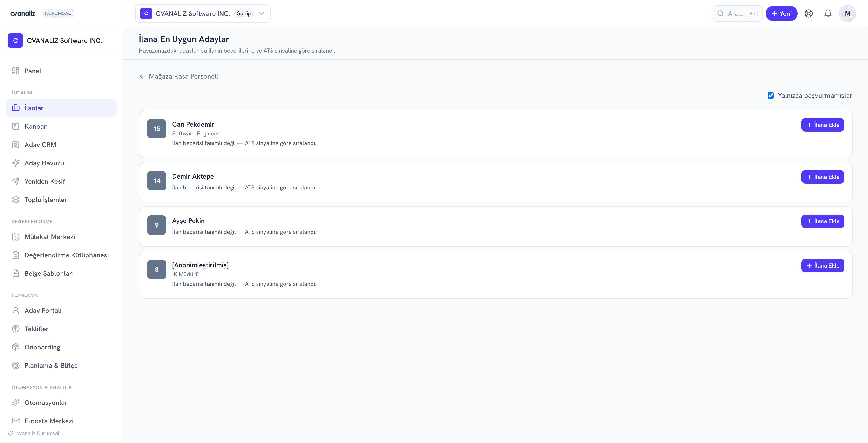This screenshot has height=443, width=868.
Task: Click the cvanaliz logo in the sidebar header
Action: coord(23,13)
